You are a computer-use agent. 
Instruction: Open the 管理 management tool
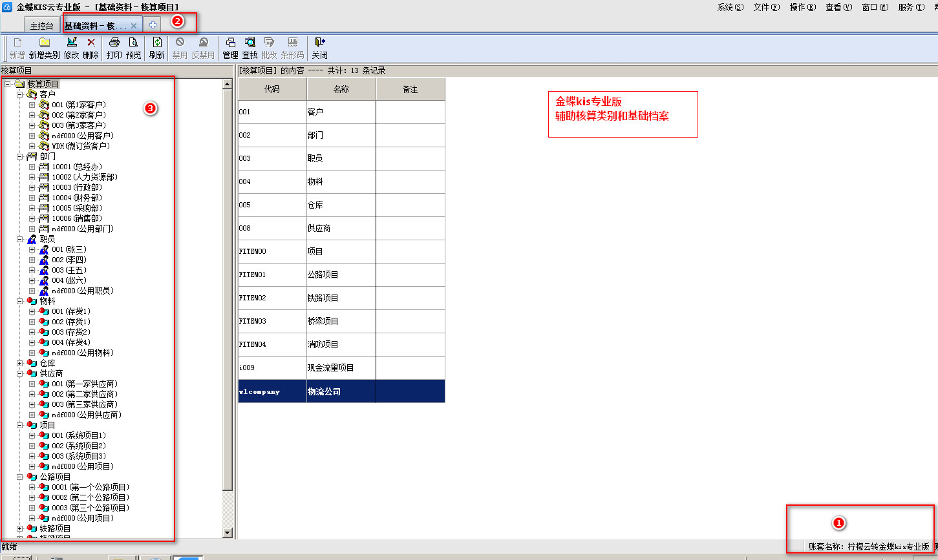click(x=230, y=43)
